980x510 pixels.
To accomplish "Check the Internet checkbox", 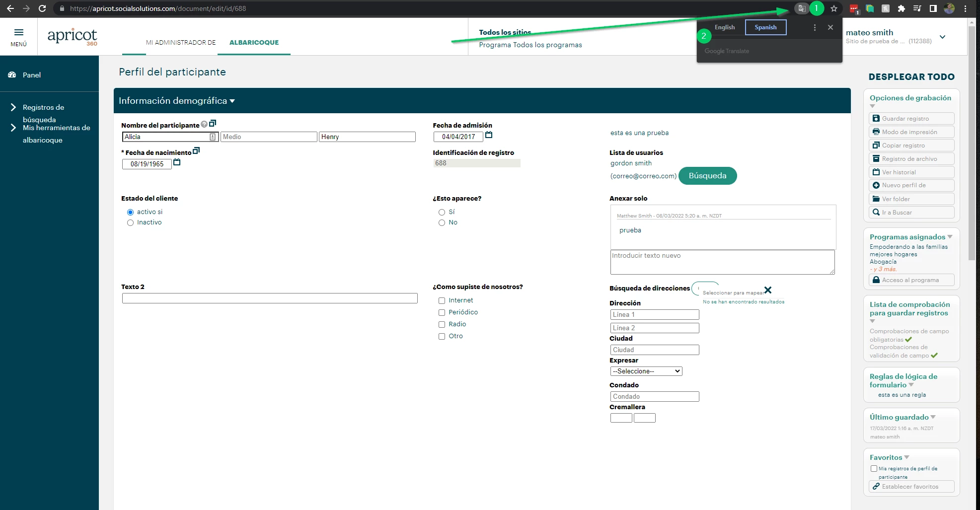I will 442,300.
